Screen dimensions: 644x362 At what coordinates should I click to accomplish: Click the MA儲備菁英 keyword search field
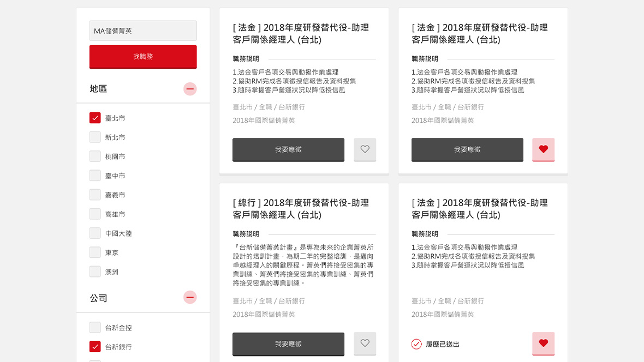[x=143, y=31]
